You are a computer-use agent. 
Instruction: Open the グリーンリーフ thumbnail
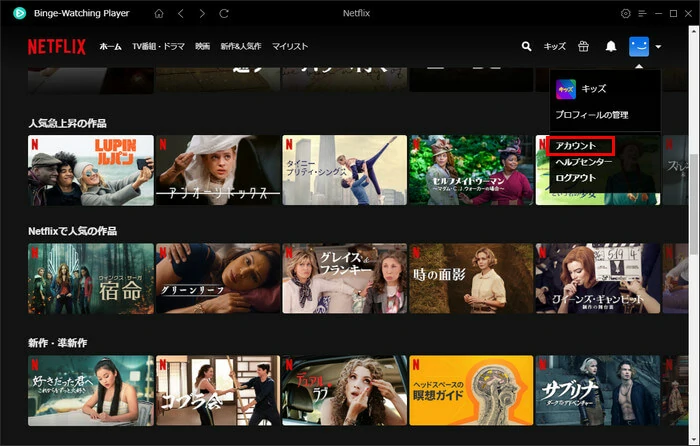218,279
